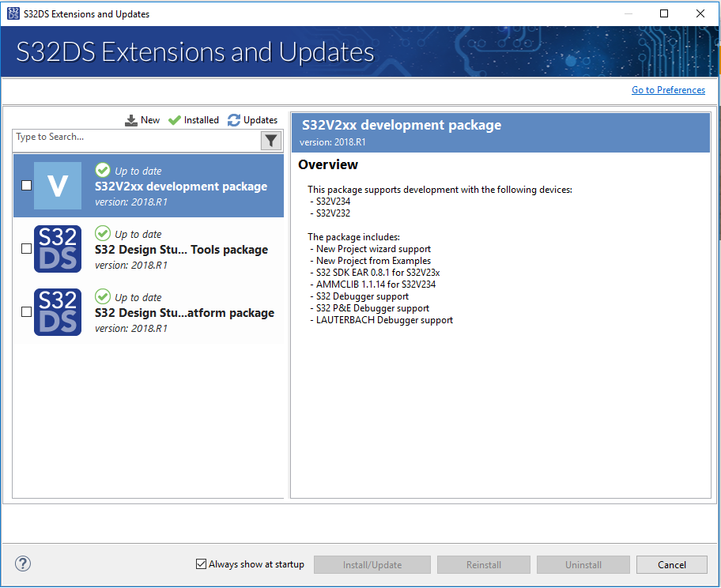721x588 pixels.
Task: Click the help question mark icon
Action: point(22,563)
